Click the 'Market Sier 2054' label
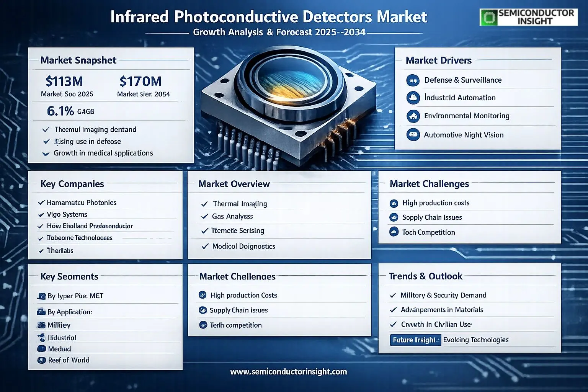The height and width of the screenshot is (392, 588). pos(144,94)
